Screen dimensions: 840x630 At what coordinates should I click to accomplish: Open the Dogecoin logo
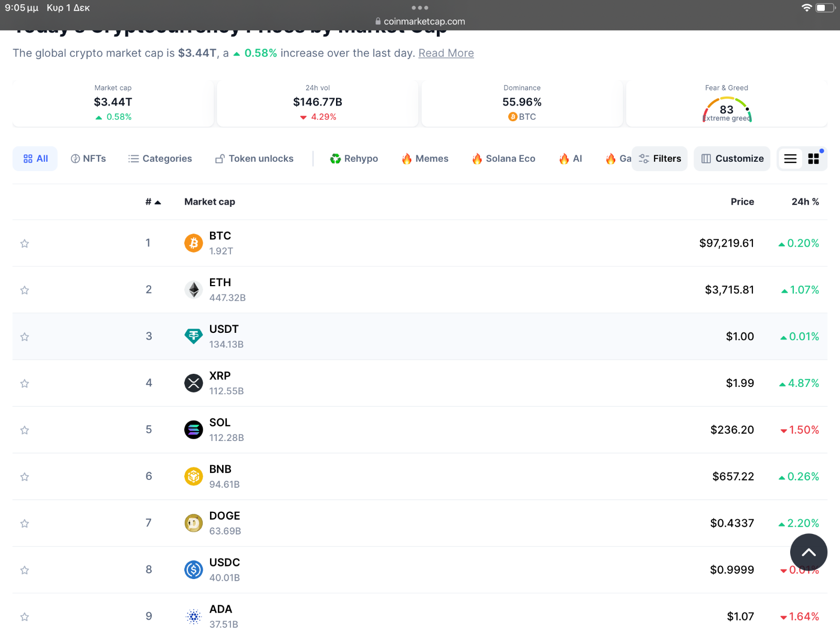coord(194,523)
